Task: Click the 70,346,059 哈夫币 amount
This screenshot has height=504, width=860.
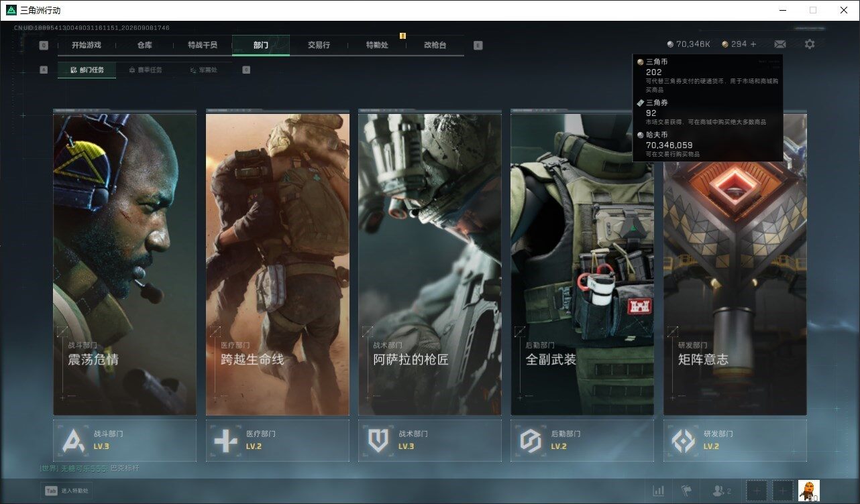Action: [x=669, y=145]
